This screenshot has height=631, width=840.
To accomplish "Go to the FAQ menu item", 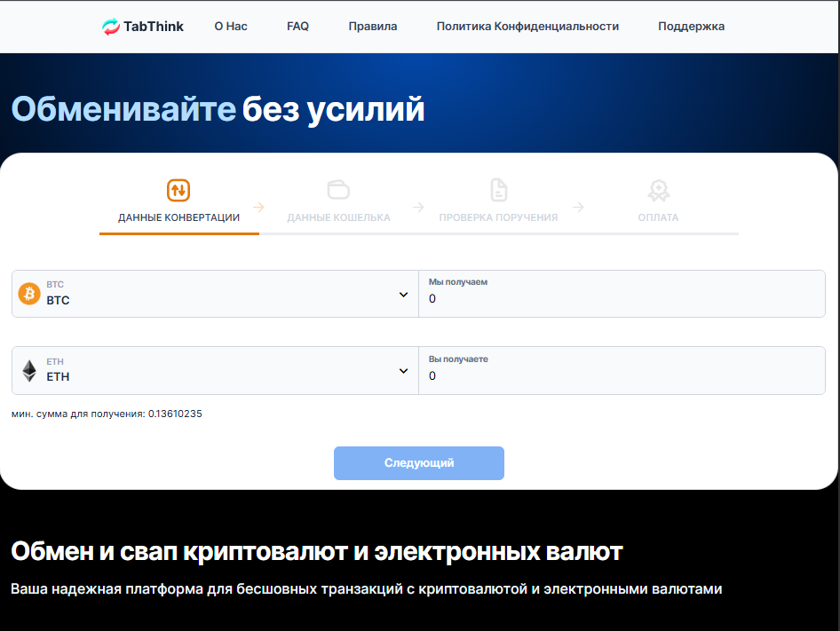I will [x=297, y=27].
